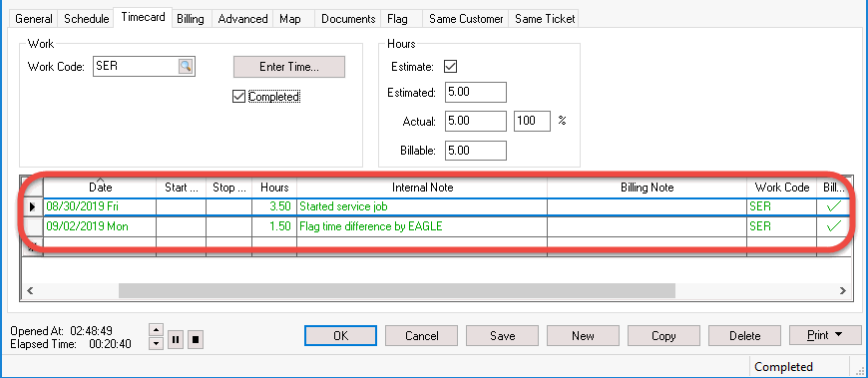Image resolution: width=868 pixels, height=378 pixels.
Task: Select the 1.50 hours cell
Action: point(274,226)
